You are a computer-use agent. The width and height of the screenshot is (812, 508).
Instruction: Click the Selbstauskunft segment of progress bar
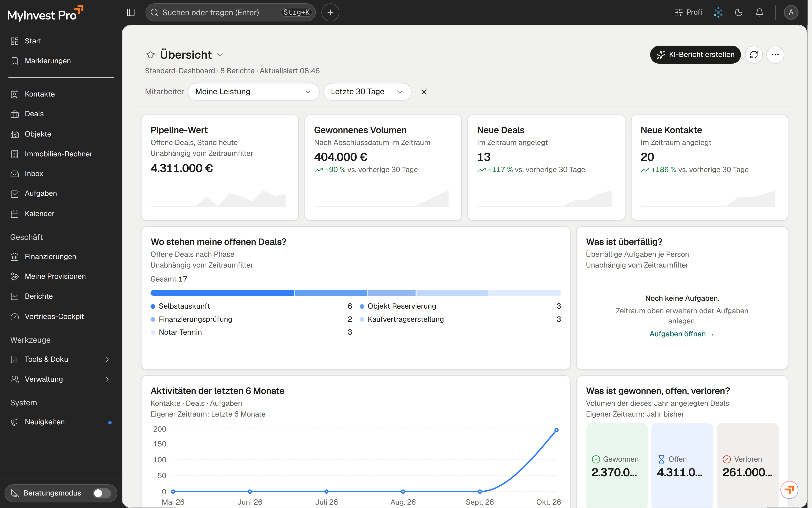coord(222,293)
